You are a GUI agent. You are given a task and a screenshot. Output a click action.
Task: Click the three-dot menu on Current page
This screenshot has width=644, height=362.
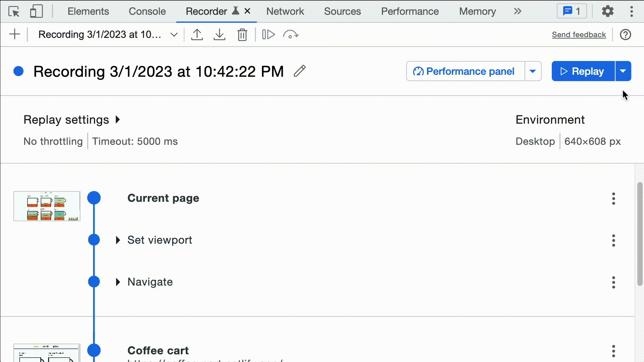[x=613, y=198]
